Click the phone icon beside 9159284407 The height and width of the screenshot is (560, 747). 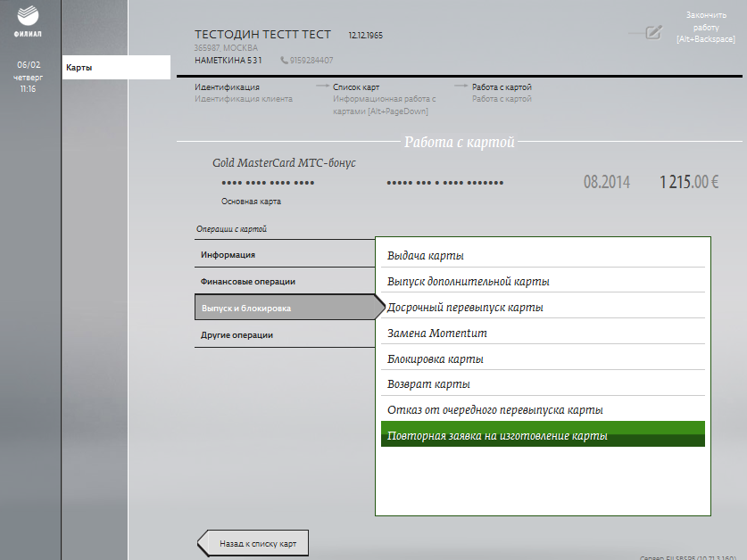[x=284, y=60]
